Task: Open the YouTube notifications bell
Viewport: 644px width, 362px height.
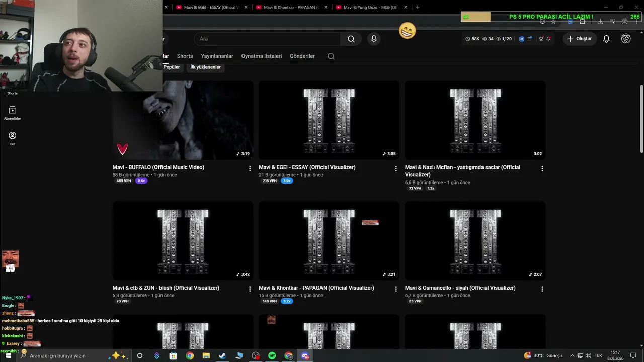Action: click(x=606, y=39)
